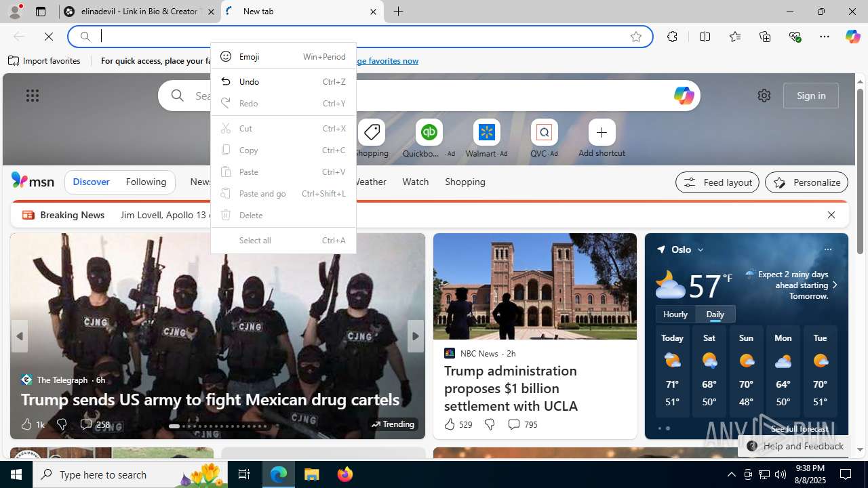Launch Firefox from the taskbar
The width and height of the screenshot is (868, 488).
pos(345,474)
